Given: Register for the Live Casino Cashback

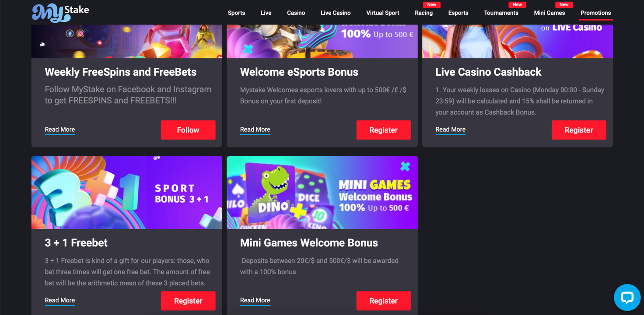Looking at the screenshot, I should 579,130.
